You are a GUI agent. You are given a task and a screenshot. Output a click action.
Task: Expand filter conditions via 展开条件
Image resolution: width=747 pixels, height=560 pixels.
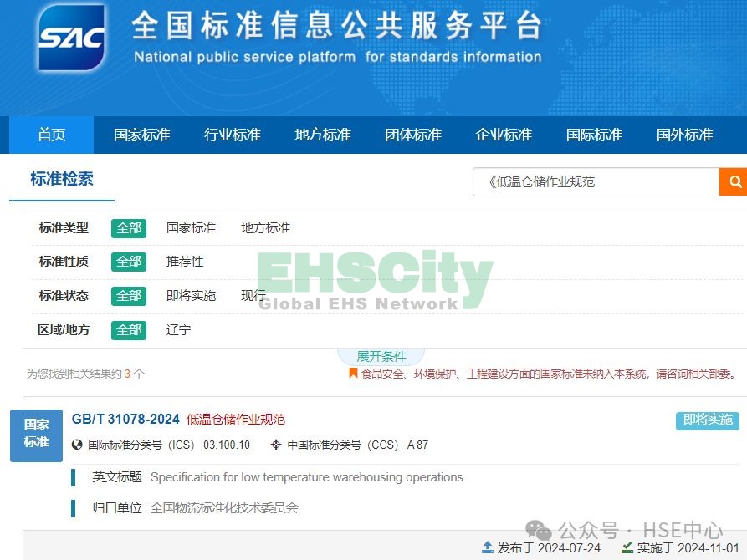[381, 357]
